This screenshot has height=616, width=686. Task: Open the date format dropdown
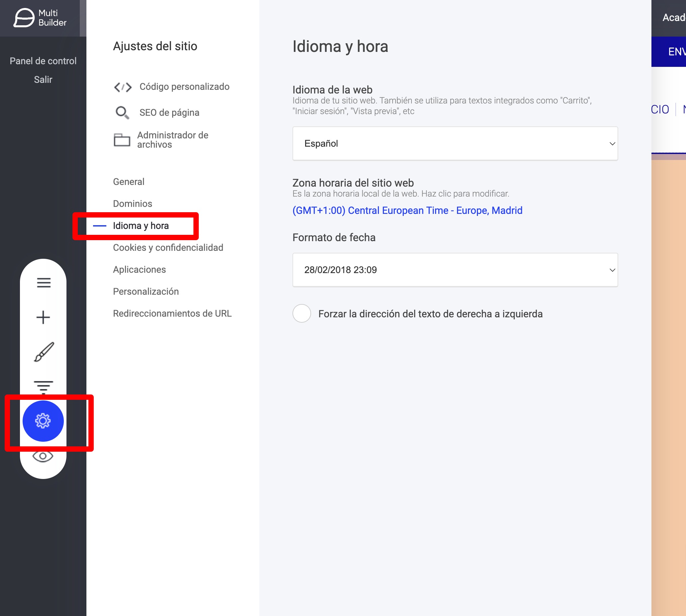(x=455, y=270)
